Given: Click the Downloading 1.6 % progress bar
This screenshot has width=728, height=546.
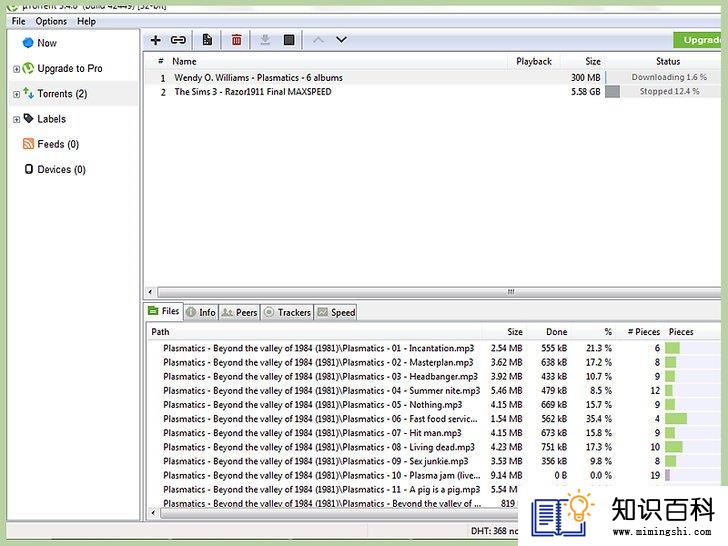Looking at the screenshot, I should (663, 77).
